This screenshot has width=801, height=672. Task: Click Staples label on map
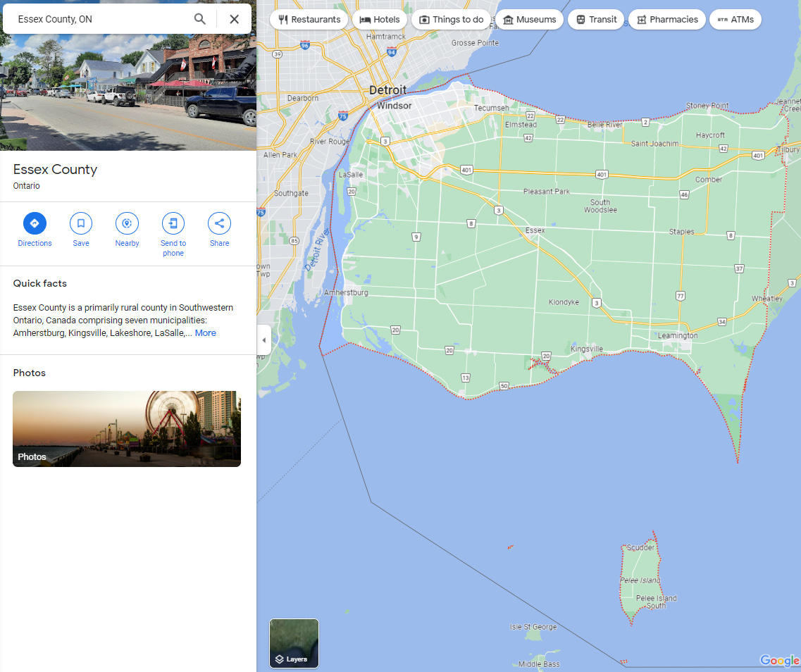point(681,232)
